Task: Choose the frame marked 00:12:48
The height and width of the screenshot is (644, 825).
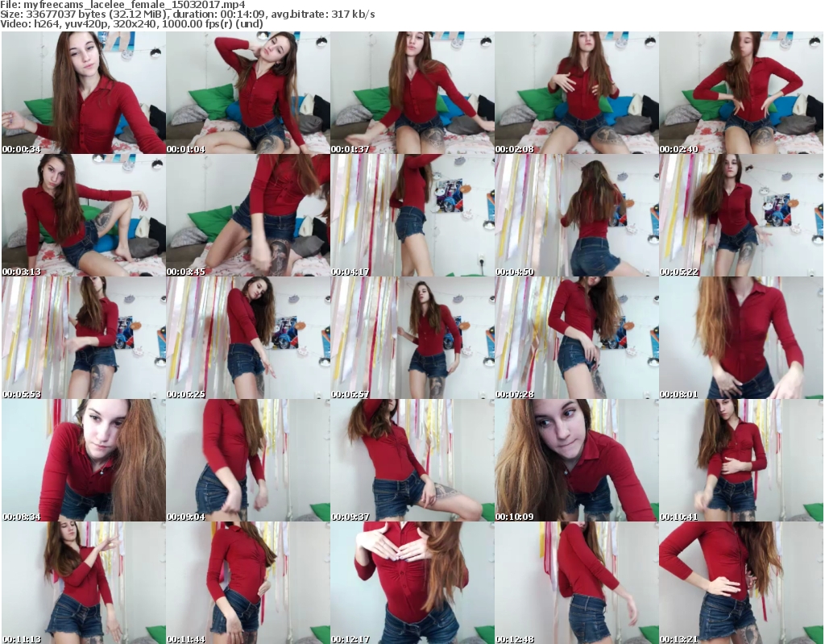Action: point(577,583)
